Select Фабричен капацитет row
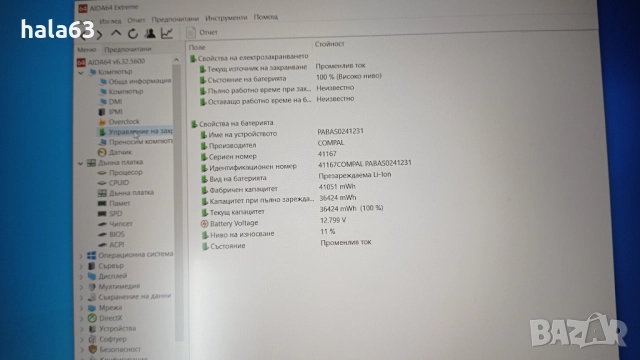This screenshot has height=360, width=640. point(278,188)
